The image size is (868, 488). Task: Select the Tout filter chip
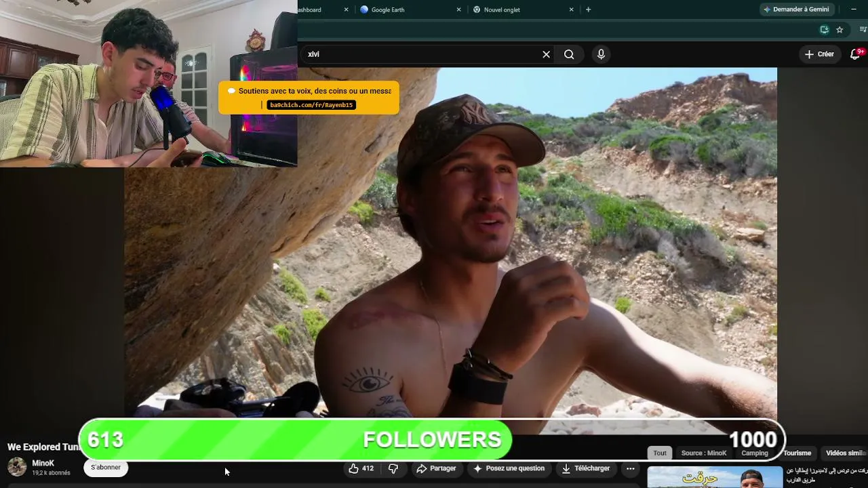coord(660,453)
